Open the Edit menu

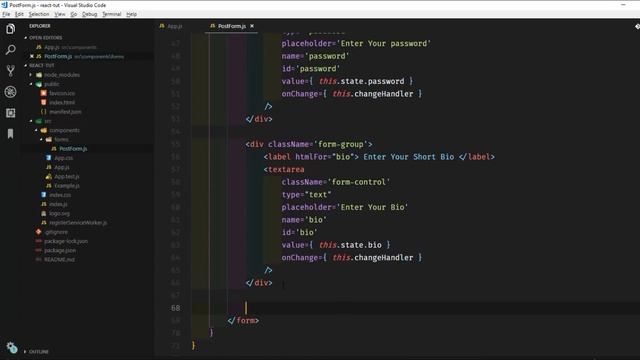pos(19,14)
